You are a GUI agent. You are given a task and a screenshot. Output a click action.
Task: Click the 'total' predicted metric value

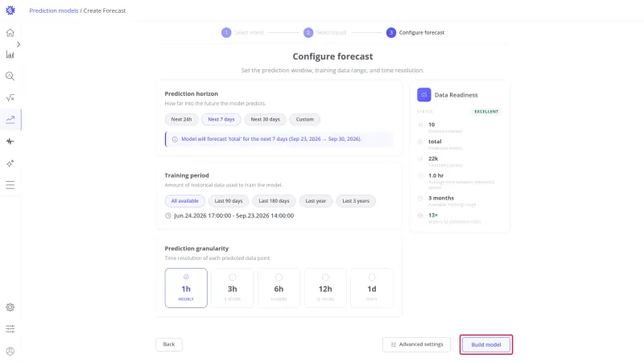pyautogui.click(x=435, y=142)
